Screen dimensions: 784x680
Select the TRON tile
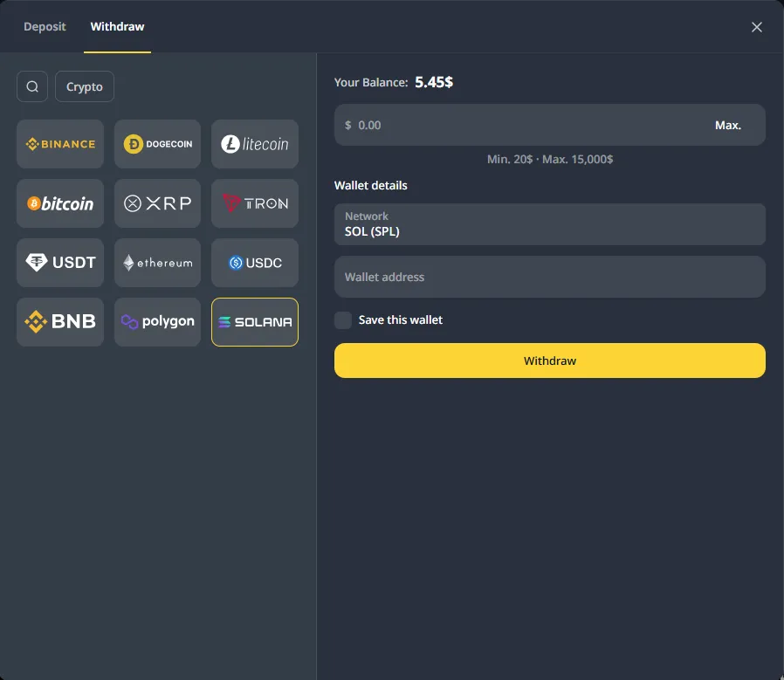point(255,203)
